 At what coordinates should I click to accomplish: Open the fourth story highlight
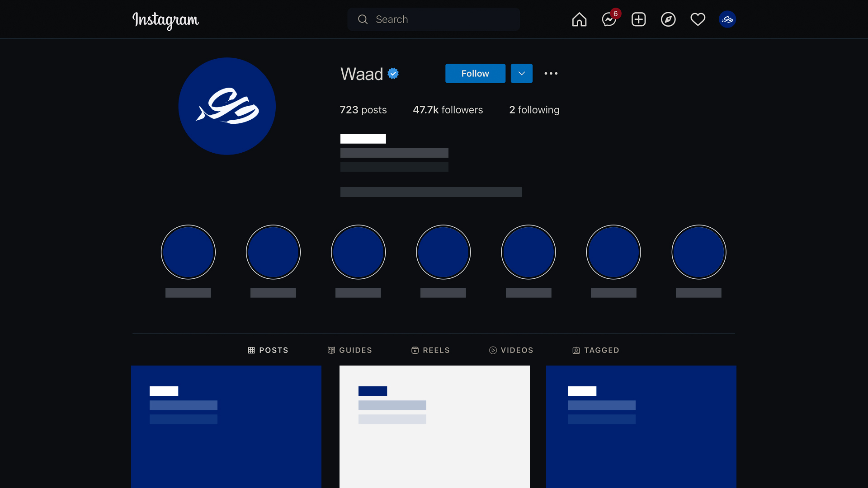pyautogui.click(x=443, y=252)
